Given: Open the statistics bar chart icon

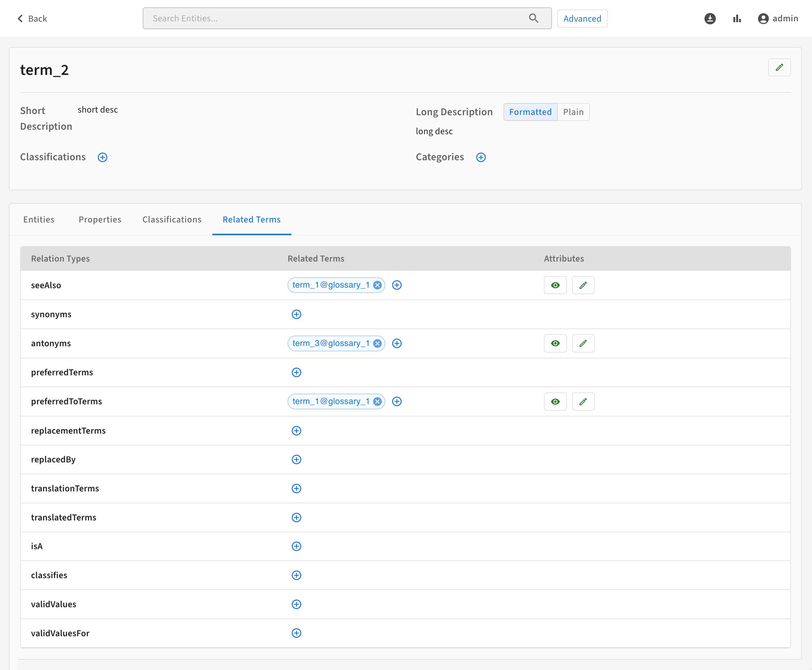Looking at the screenshot, I should pyautogui.click(x=737, y=19).
